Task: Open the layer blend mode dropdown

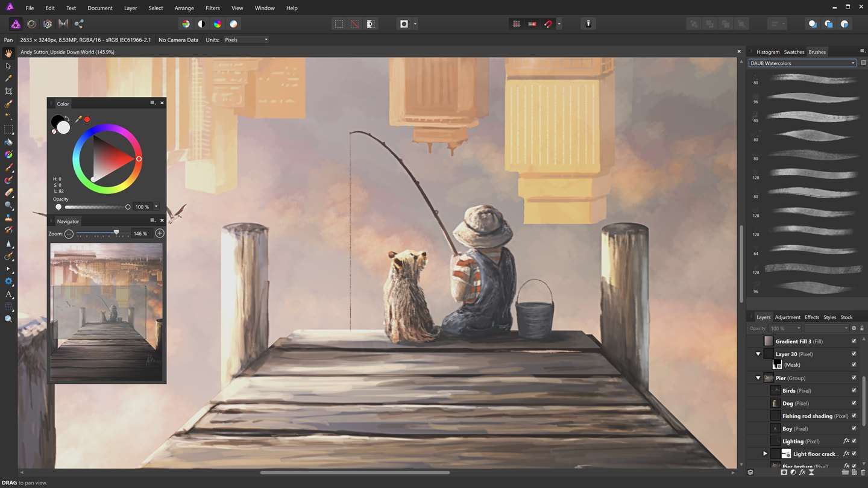Action: tap(826, 328)
